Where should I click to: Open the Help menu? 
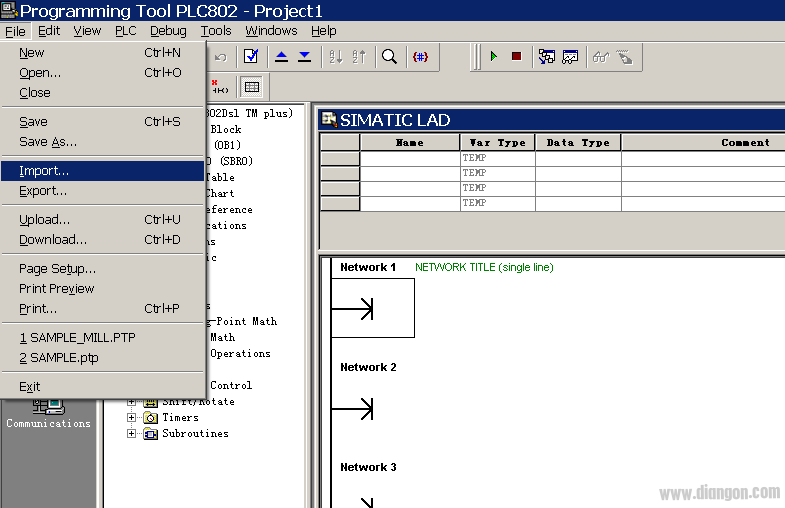pyautogui.click(x=323, y=31)
